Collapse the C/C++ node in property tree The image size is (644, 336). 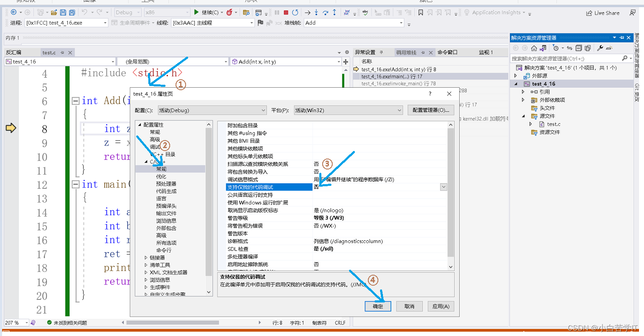click(146, 161)
